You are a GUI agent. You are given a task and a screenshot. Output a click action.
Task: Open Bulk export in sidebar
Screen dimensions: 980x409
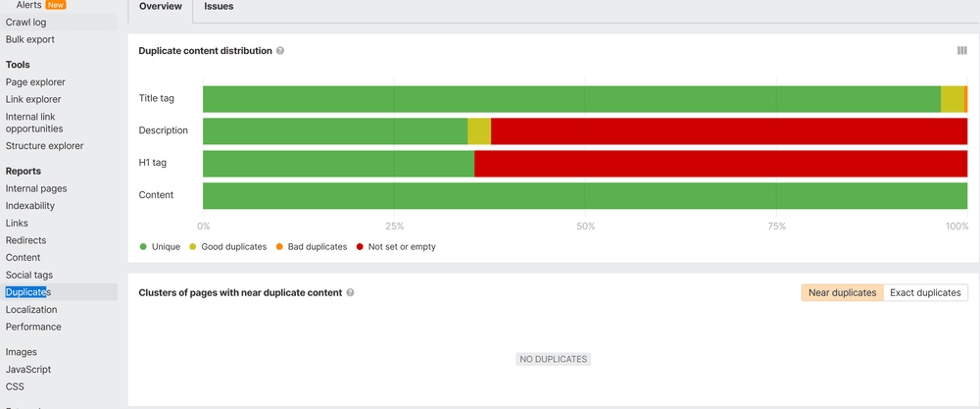29,39
